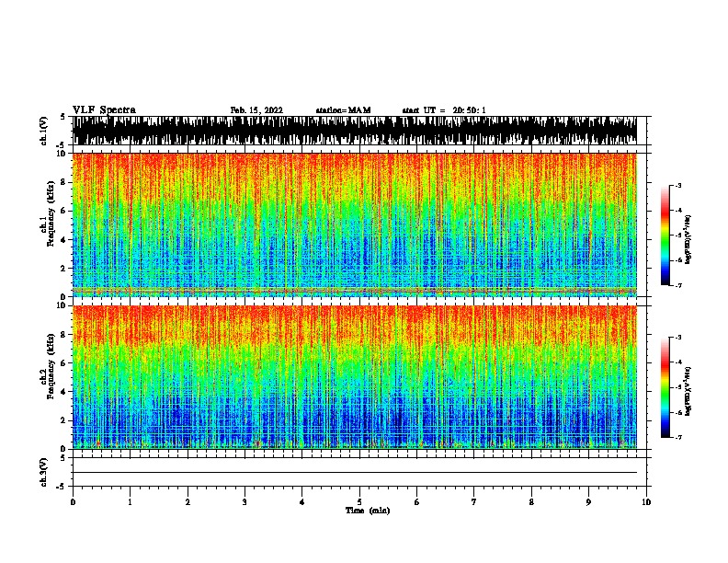Click the "9" tick on the time axis
Screen dimensions: 728x563
coord(588,502)
